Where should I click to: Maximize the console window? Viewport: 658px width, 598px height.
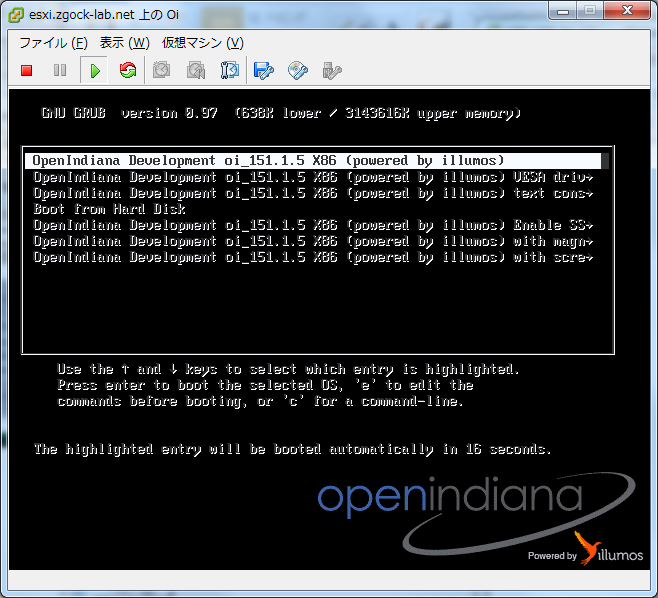[590, 11]
